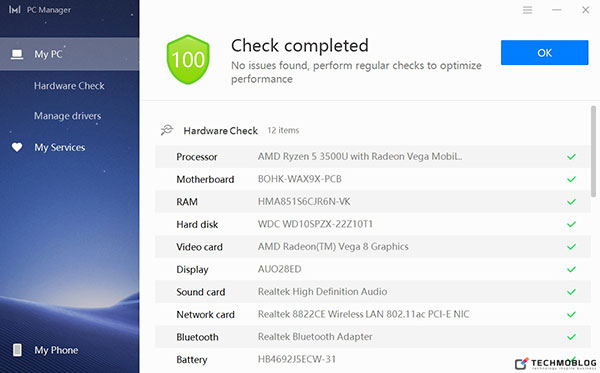Open Manage drivers in the sidebar

(67, 116)
